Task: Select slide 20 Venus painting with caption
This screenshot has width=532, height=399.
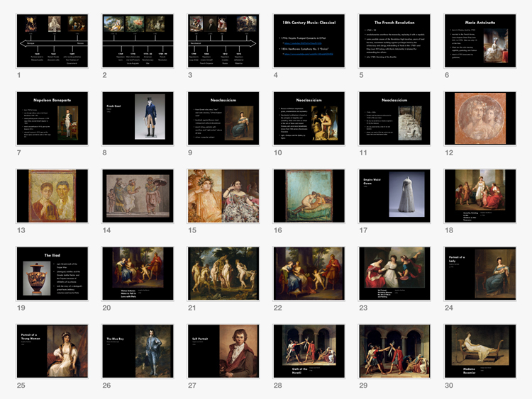Action: pyautogui.click(x=138, y=274)
